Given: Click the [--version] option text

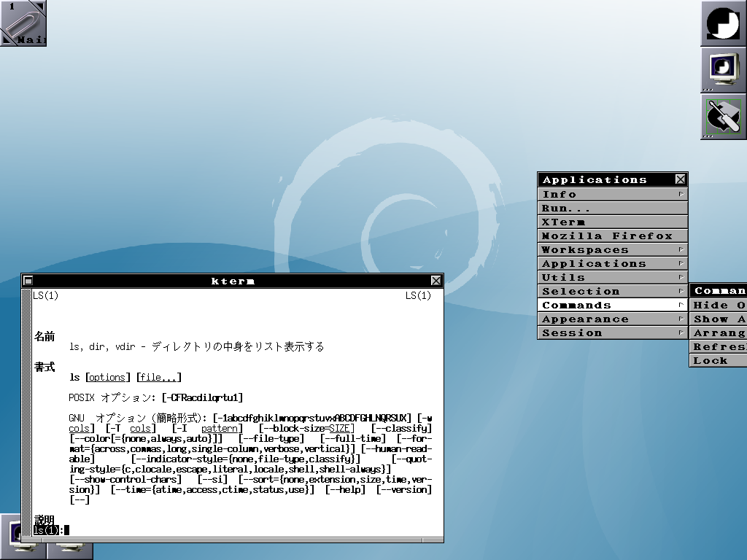Looking at the screenshot, I should [404, 489].
